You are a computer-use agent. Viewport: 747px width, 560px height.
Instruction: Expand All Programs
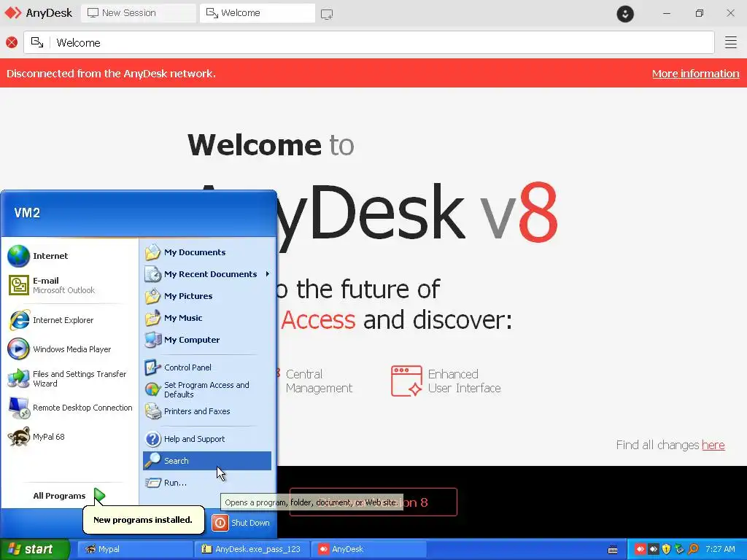pyautogui.click(x=69, y=496)
